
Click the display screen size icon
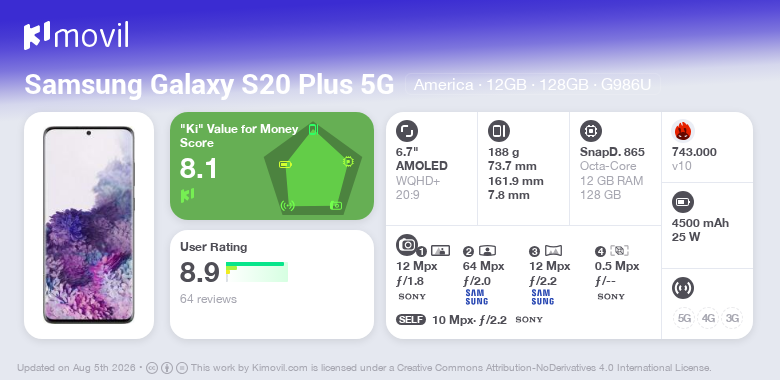click(x=407, y=131)
